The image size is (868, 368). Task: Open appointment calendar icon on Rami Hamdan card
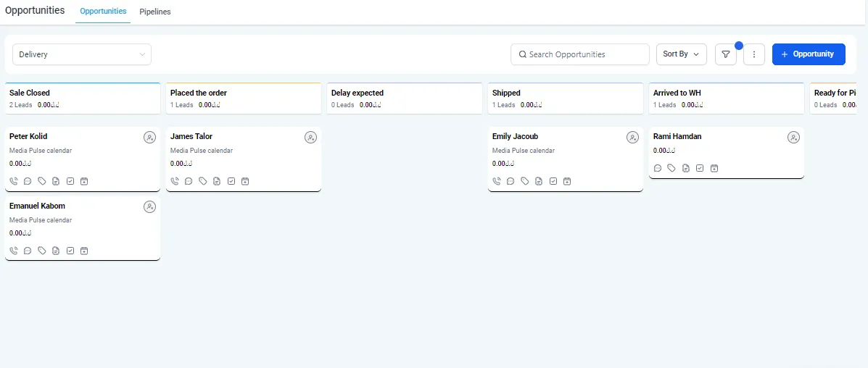click(714, 168)
